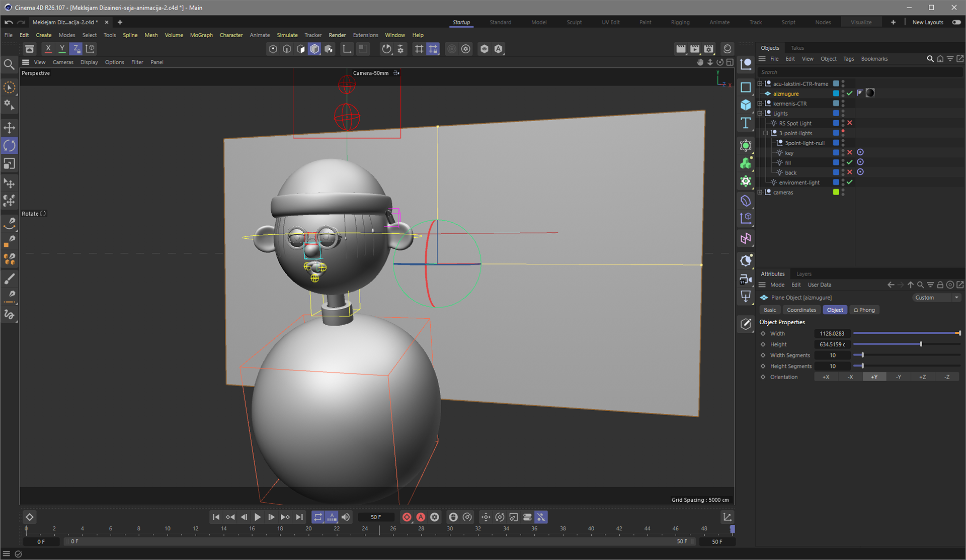Select the Move tool in left toolbar
This screenshot has width=966, height=560.
tap(10, 128)
